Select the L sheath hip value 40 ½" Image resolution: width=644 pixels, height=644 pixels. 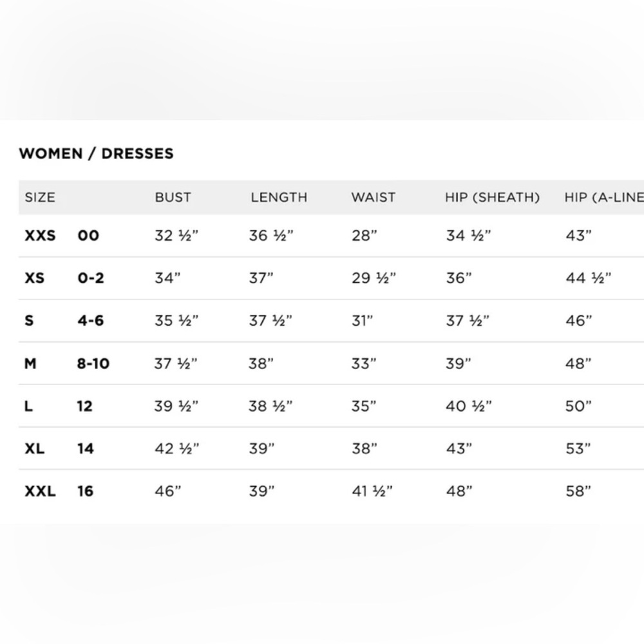pos(469,406)
